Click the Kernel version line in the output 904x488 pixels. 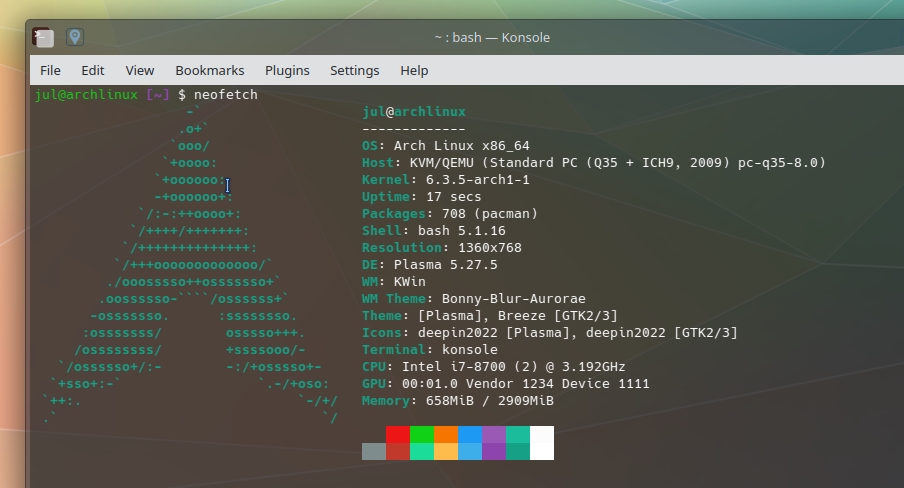(446, 180)
